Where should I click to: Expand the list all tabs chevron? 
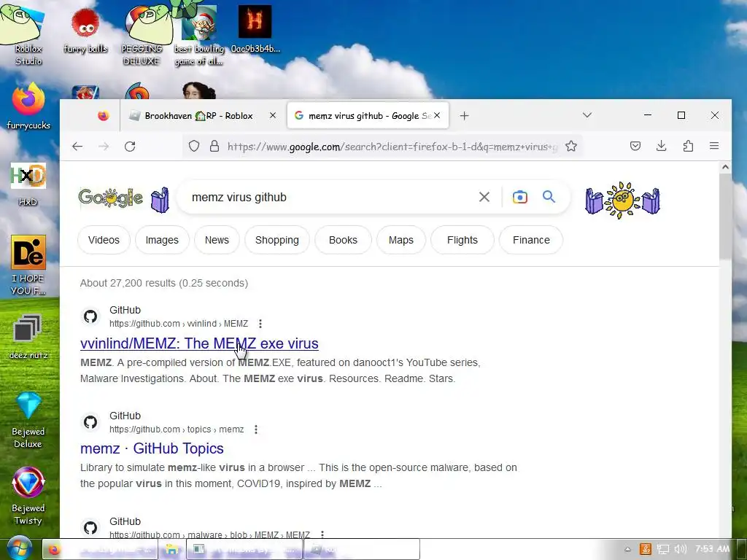tap(587, 115)
